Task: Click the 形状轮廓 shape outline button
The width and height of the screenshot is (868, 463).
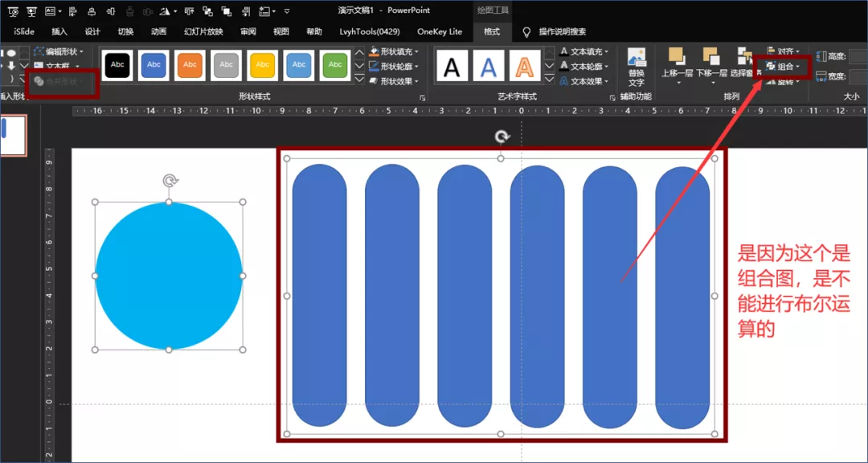Action: click(395, 66)
